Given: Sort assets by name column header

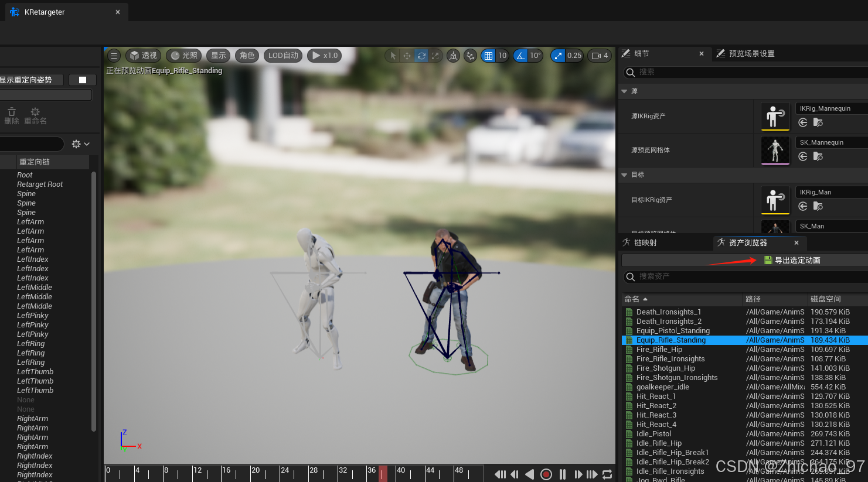Looking at the screenshot, I should (682, 299).
